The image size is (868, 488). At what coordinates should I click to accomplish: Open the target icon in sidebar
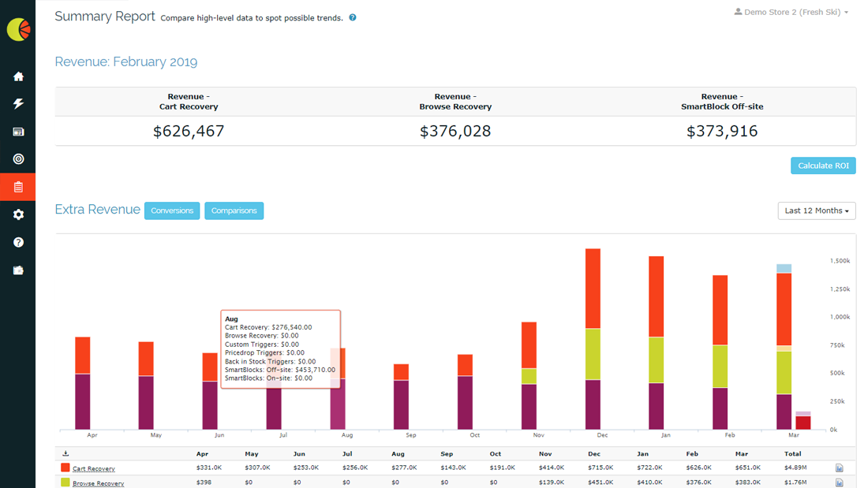[18, 159]
